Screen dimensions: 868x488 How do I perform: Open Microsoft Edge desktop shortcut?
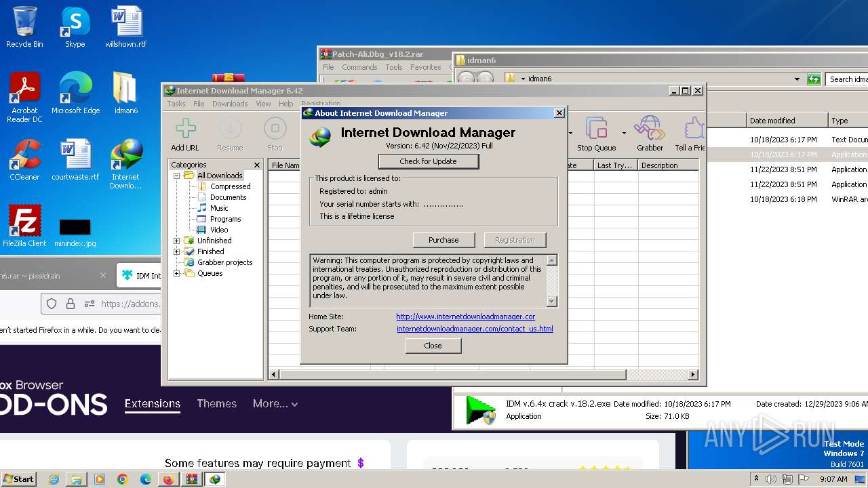click(75, 94)
